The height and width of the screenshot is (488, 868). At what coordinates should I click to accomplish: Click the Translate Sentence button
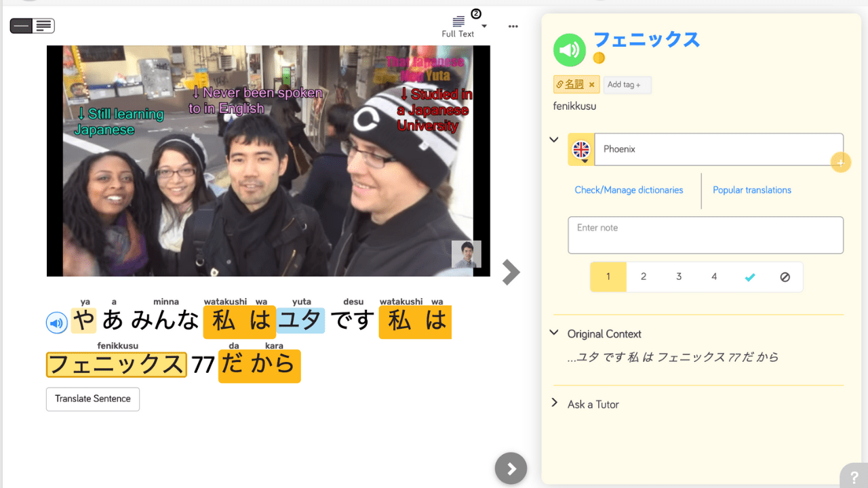point(93,399)
